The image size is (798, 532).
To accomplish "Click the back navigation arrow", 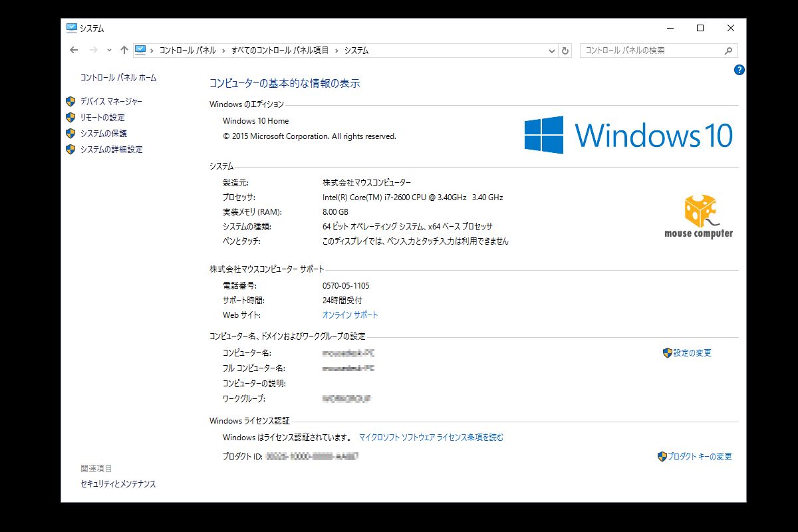I will click(74, 51).
